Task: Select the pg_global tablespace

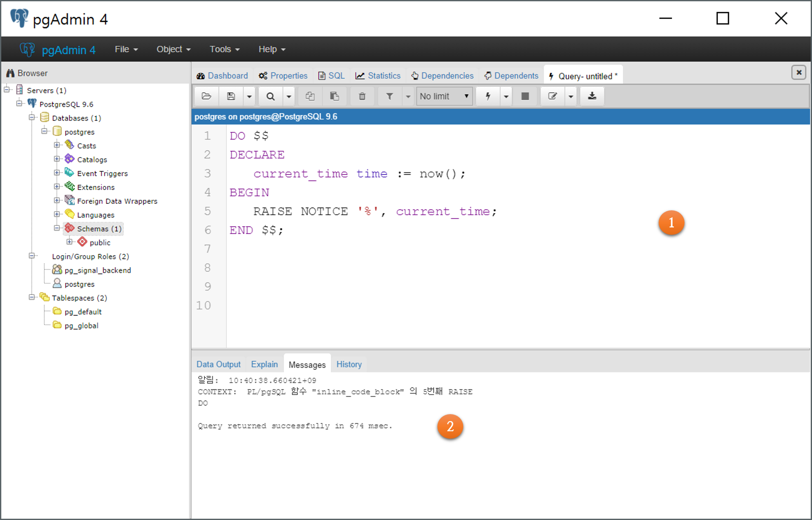Action: point(81,326)
